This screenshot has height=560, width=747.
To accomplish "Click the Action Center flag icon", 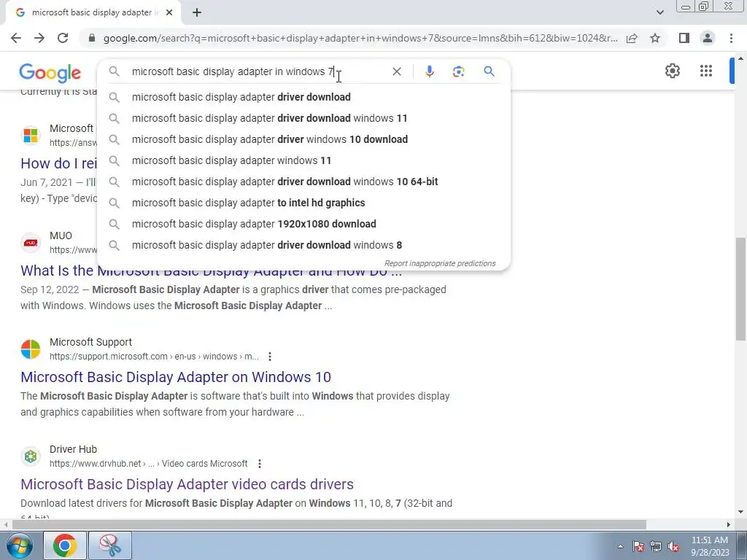I will (x=638, y=547).
